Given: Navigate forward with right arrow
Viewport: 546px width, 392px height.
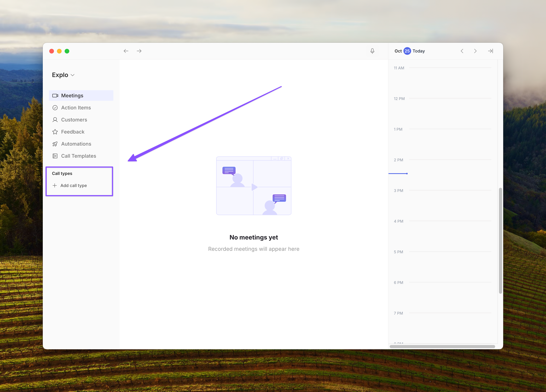Looking at the screenshot, I should point(139,51).
